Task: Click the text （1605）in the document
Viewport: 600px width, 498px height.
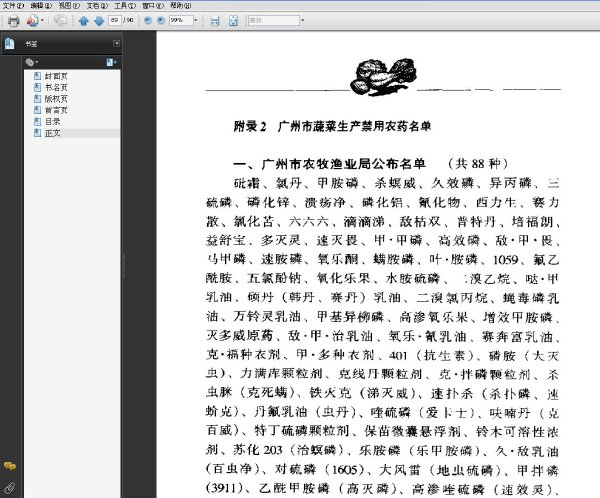Action: point(347,469)
